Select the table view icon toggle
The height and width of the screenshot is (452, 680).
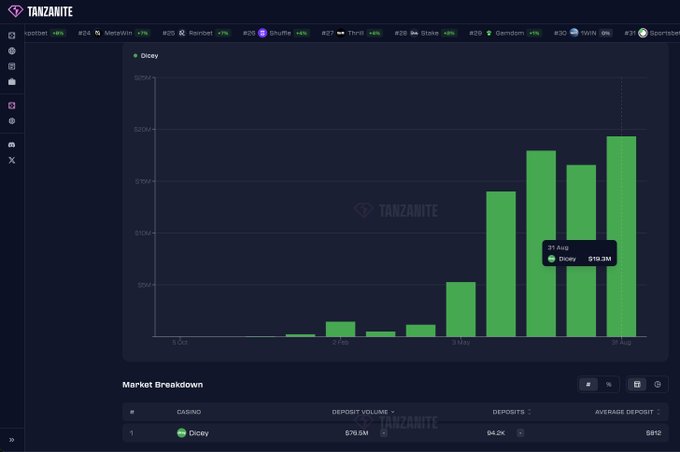[637, 384]
